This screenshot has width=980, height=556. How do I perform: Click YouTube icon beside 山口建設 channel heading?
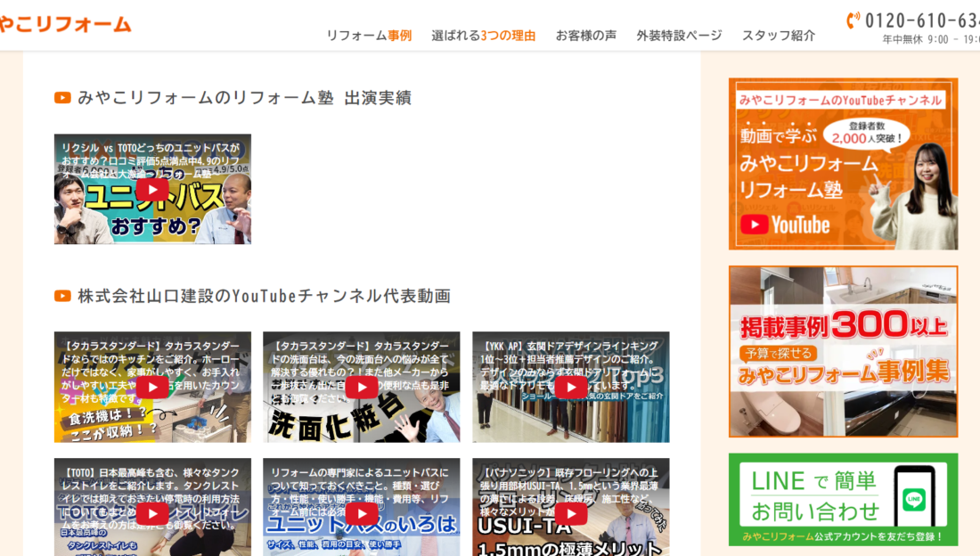[62, 296]
